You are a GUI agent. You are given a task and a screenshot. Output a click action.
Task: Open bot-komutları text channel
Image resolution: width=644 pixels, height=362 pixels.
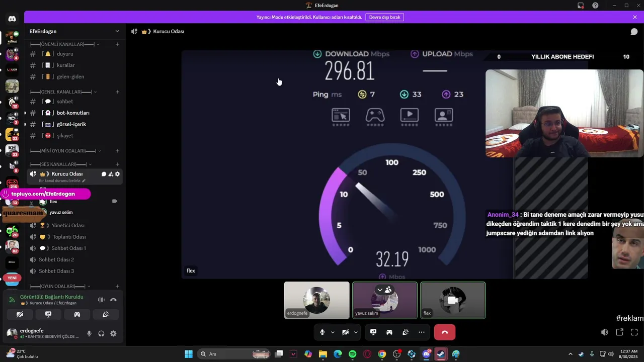coord(75,113)
